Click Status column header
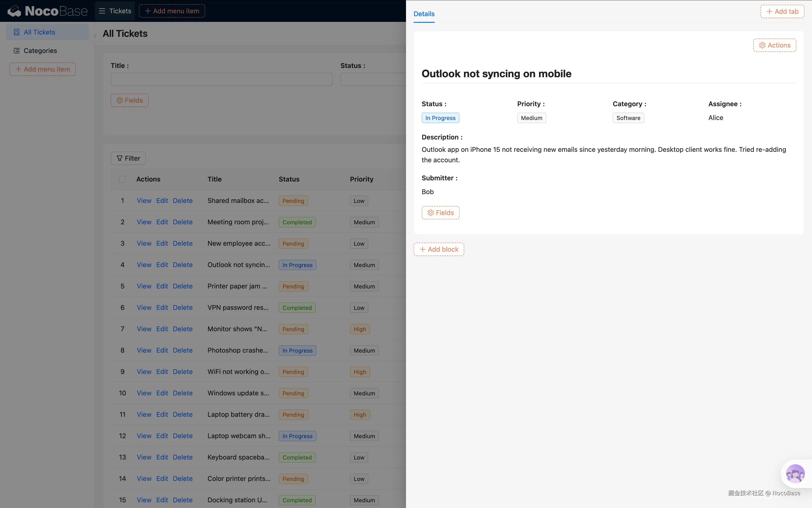 tap(289, 179)
